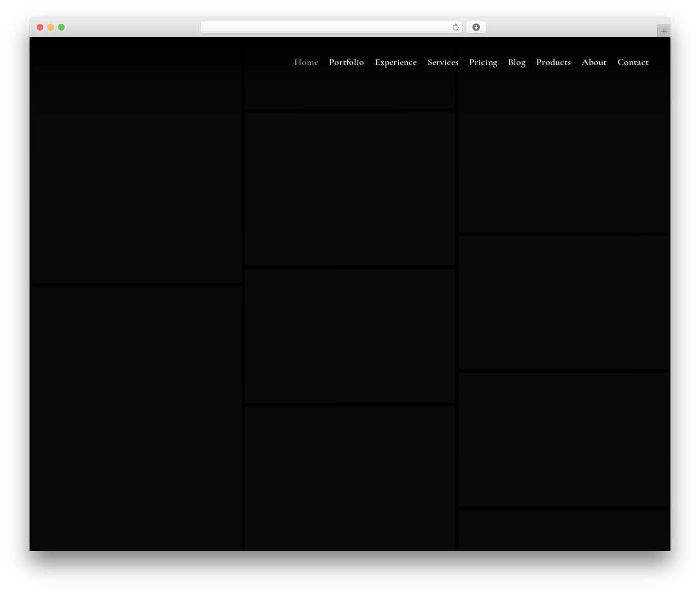The width and height of the screenshot is (700, 593).
Task: Open the second tile in the middle column
Action: [x=350, y=189]
